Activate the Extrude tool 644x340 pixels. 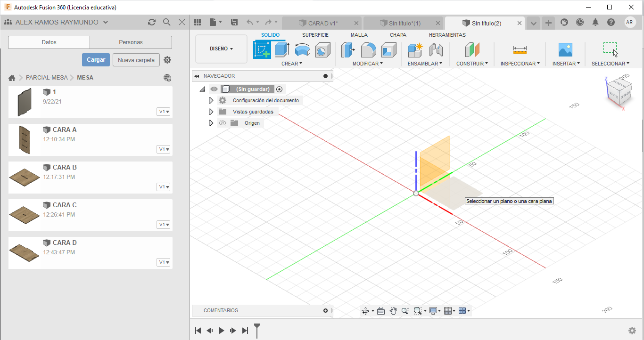click(282, 50)
